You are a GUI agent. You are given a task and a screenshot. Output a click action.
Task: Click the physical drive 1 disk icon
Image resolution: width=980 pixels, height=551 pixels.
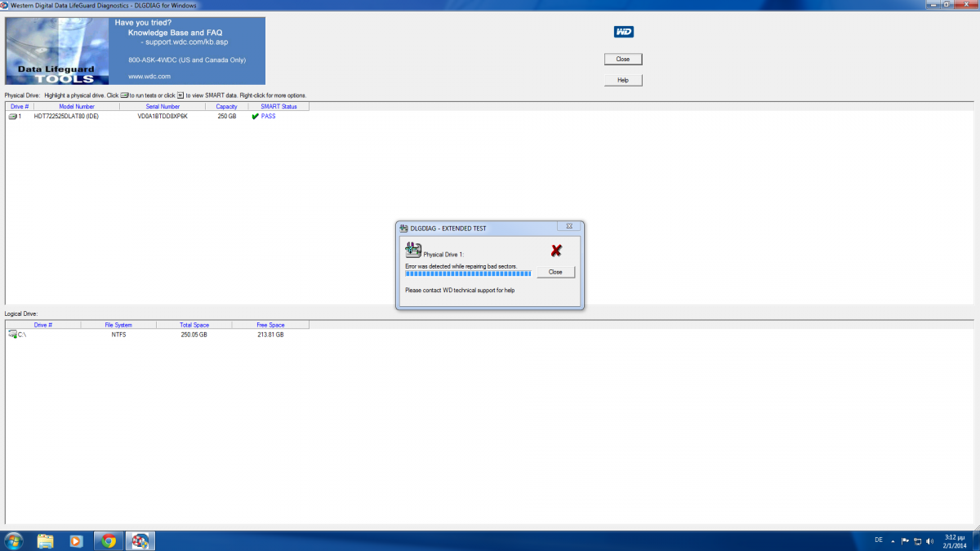(12, 117)
